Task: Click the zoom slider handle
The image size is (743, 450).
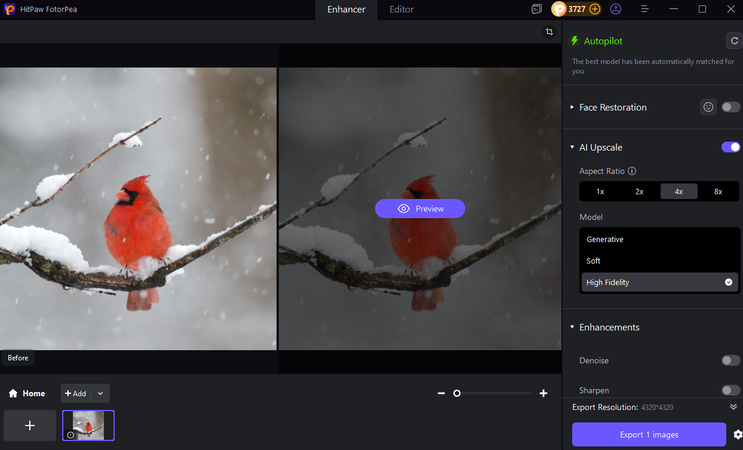Action: click(457, 393)
